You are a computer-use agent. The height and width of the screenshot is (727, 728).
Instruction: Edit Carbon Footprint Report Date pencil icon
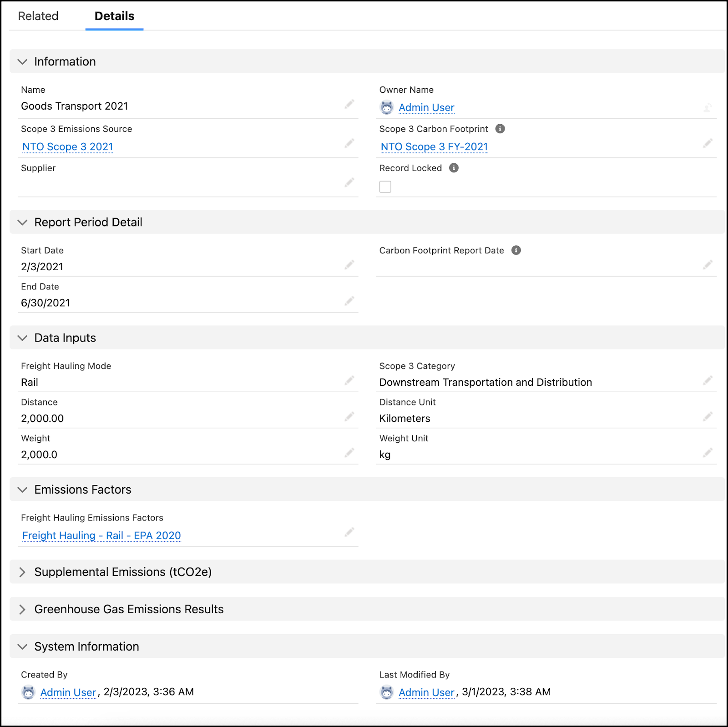point(708,265)
